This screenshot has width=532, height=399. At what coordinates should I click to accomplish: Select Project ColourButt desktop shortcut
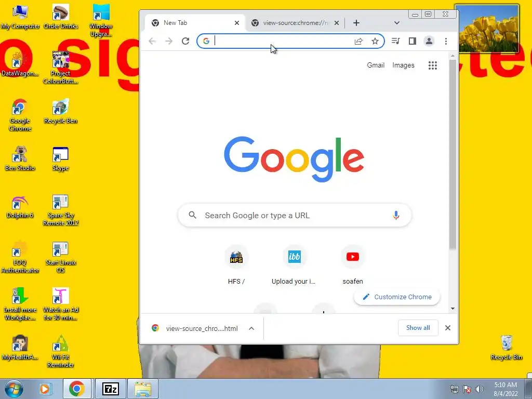click(61, 68)
